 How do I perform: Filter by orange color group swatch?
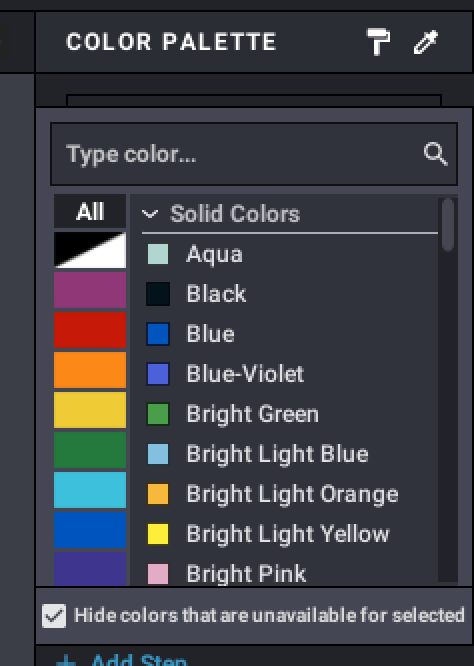[90, 370]
